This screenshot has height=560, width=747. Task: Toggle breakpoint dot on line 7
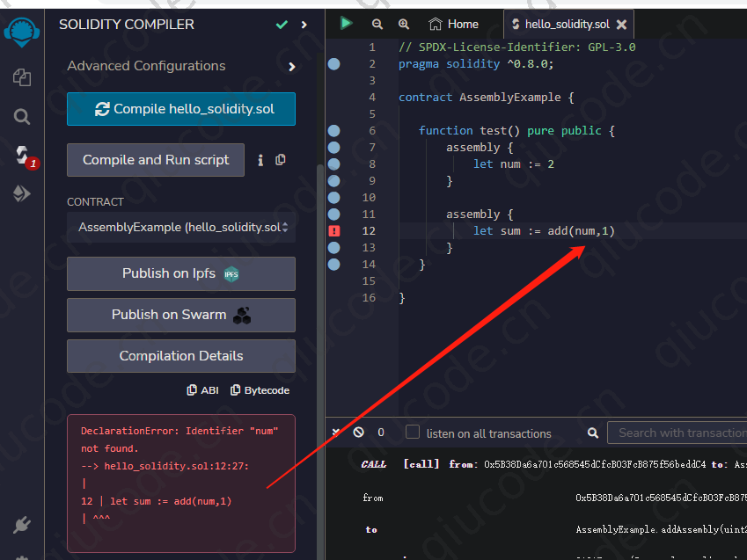334,148
